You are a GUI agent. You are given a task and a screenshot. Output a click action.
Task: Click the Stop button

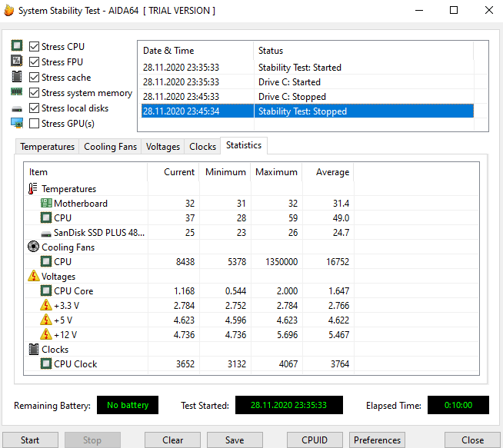92,440
